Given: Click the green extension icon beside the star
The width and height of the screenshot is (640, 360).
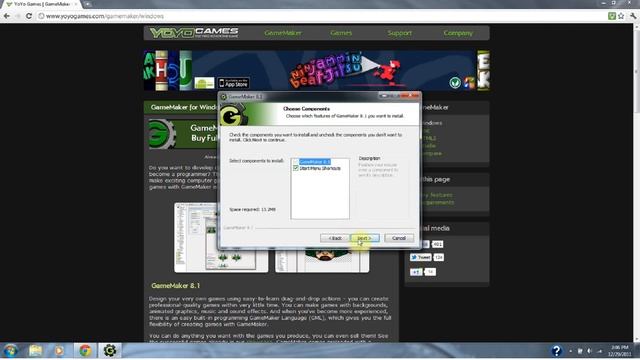Looking at the screenshot, I should click(611, 16).
